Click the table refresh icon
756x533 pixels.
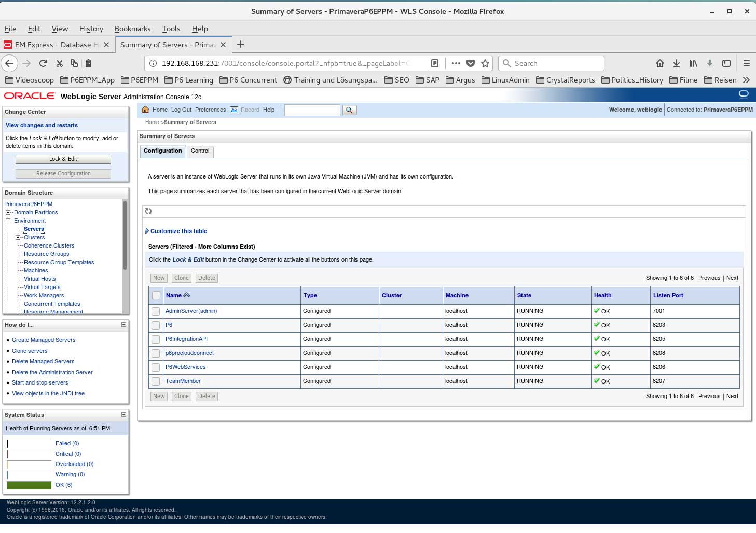[x=148, y=211]
